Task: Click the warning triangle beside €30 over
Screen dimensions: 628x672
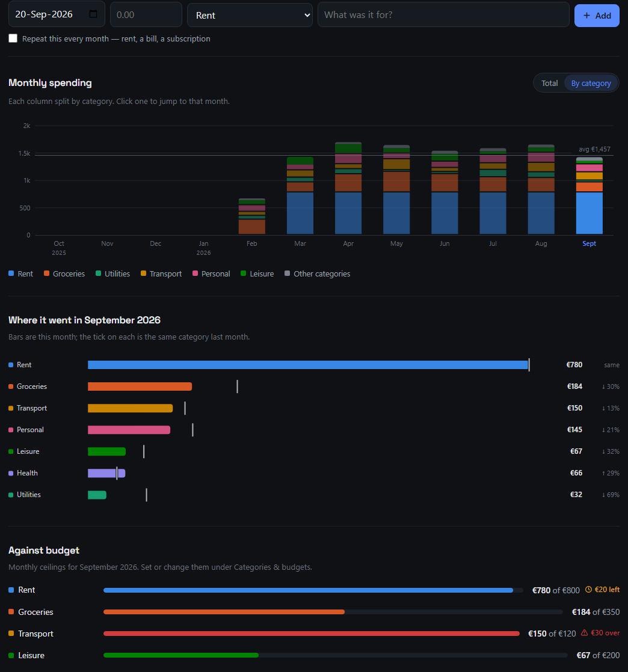Action: pyautogui.click(x=584, y=632)
